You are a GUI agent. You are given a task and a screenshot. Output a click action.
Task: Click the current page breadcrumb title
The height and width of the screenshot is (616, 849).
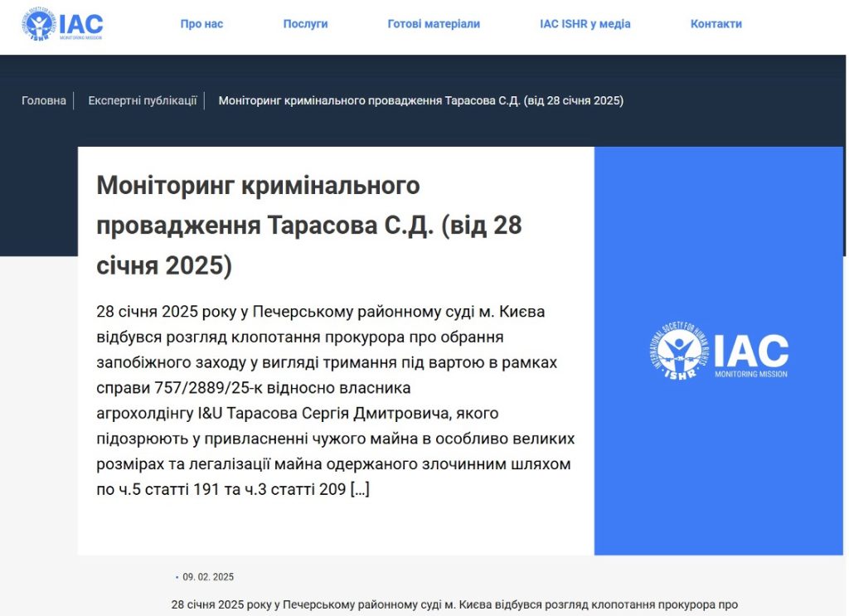tap(420, 101)
